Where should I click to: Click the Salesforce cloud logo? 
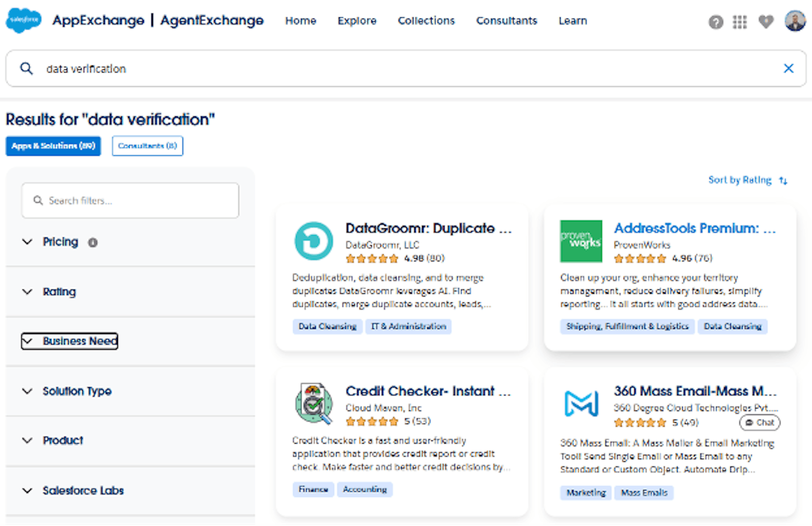click(23, 20)
